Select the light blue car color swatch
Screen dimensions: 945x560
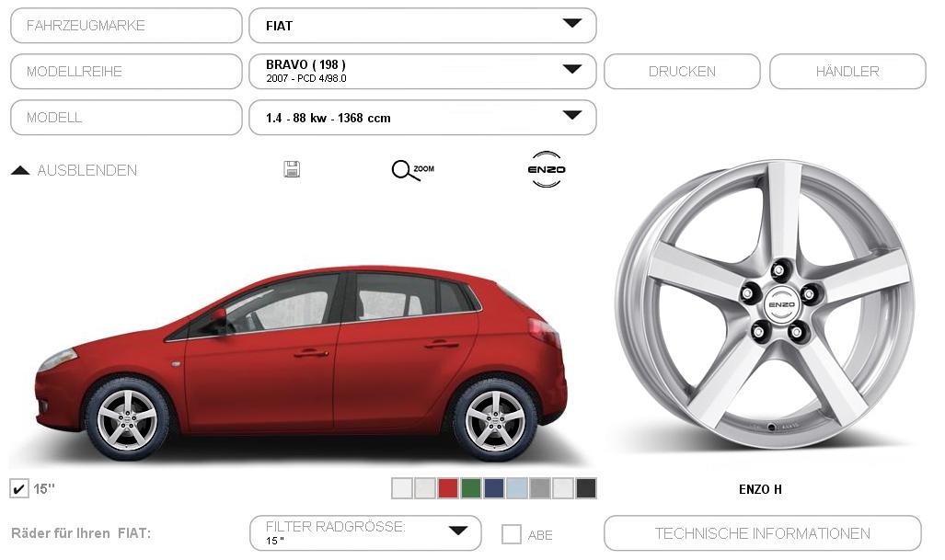pos(516,488)
